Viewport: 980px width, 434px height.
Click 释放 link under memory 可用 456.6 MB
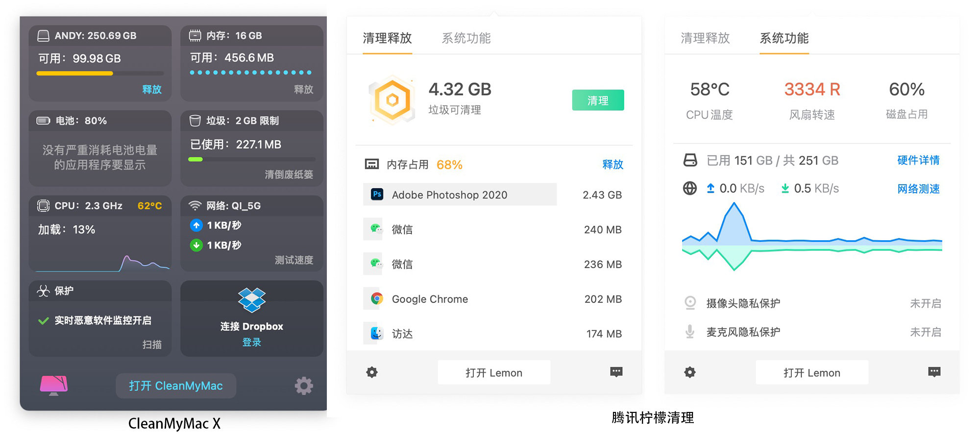coord(304,89)
